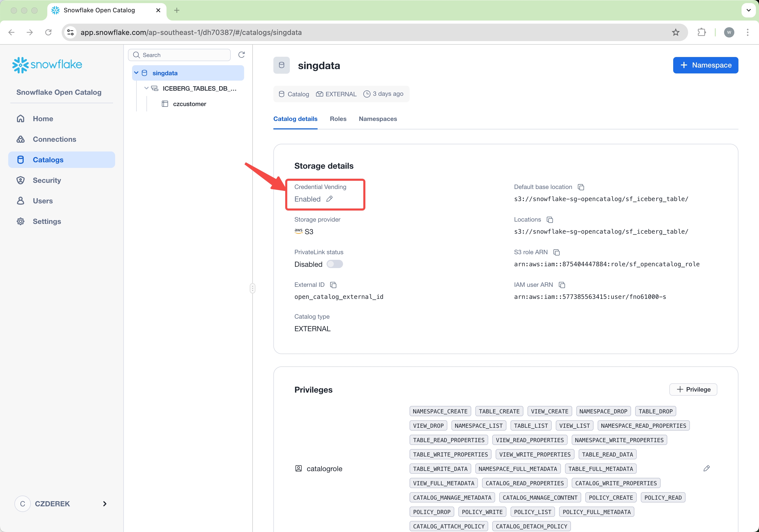Copy the External ID value
The height and width of the screenshot is (532, 759).
333,285
